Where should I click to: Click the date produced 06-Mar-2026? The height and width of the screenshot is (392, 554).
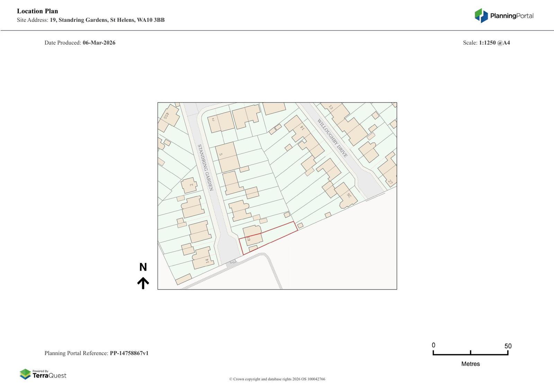coord(99,43)
